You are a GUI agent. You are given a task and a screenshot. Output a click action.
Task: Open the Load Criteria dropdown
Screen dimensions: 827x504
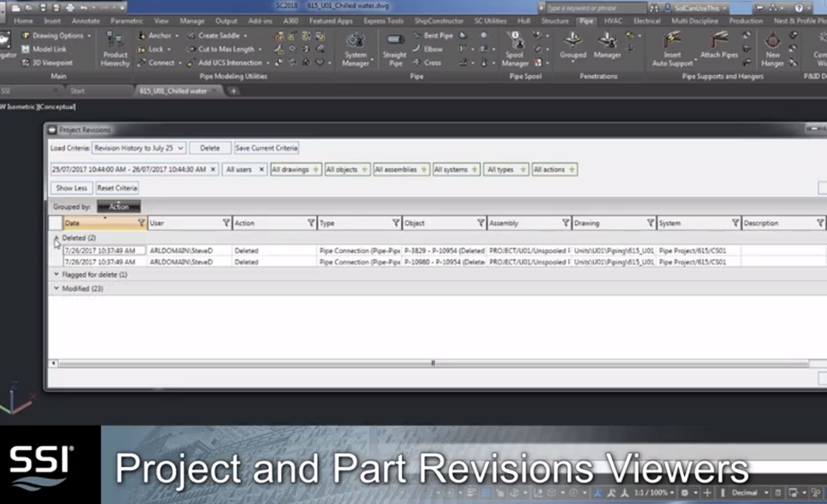coord(180,148)
